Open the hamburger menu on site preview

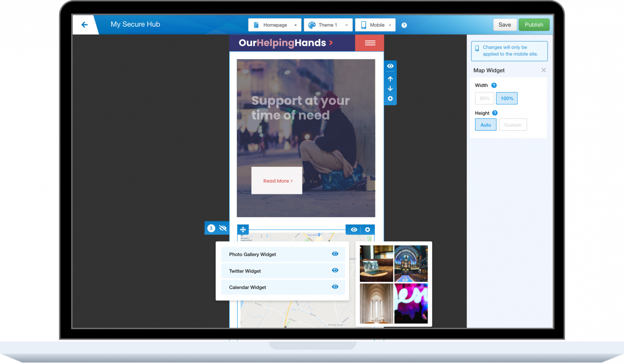click(x=370, y=43)
